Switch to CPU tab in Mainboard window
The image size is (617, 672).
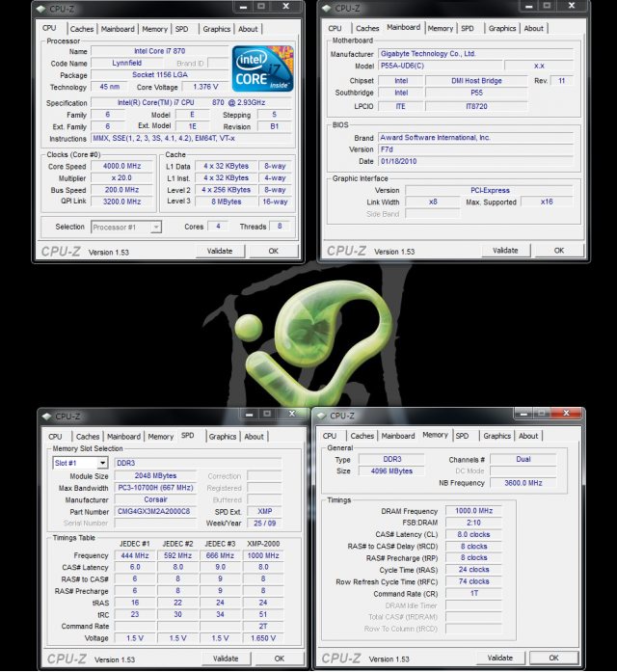(335, 28)
